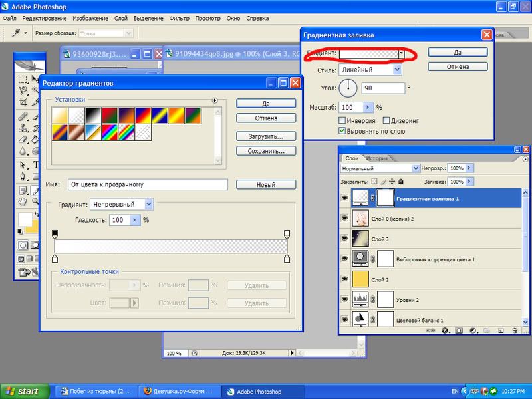Image resolution: width=532 pixels, height=399 pixels.
Task: Jump to ImageReady from the toolbox
Action: (25, 272)
